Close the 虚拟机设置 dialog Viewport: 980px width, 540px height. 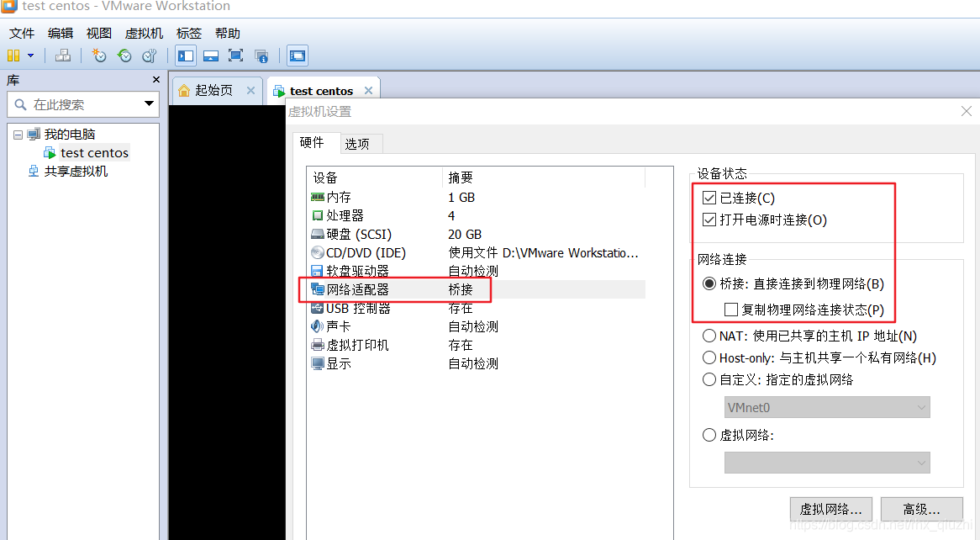(x=967, y=111)
